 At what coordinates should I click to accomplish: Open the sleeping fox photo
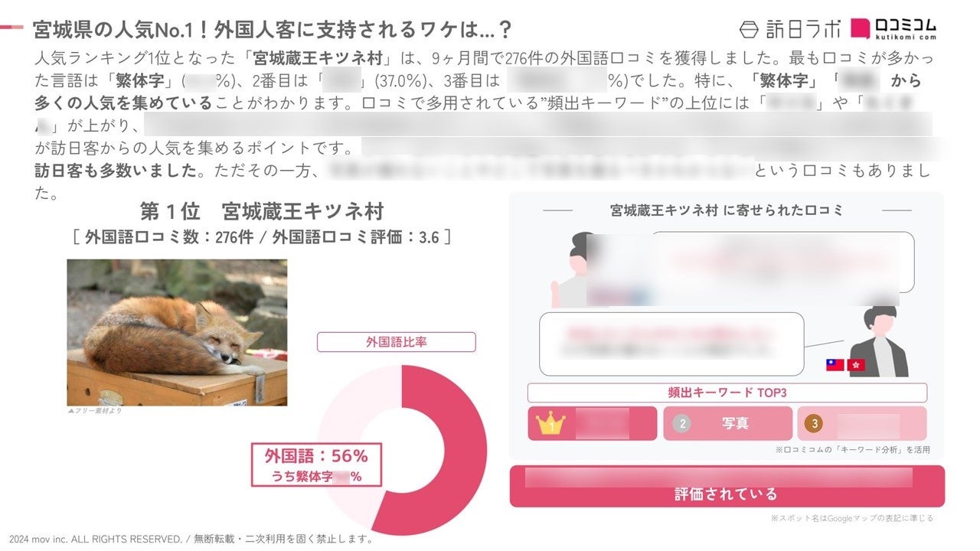point(177,332)
